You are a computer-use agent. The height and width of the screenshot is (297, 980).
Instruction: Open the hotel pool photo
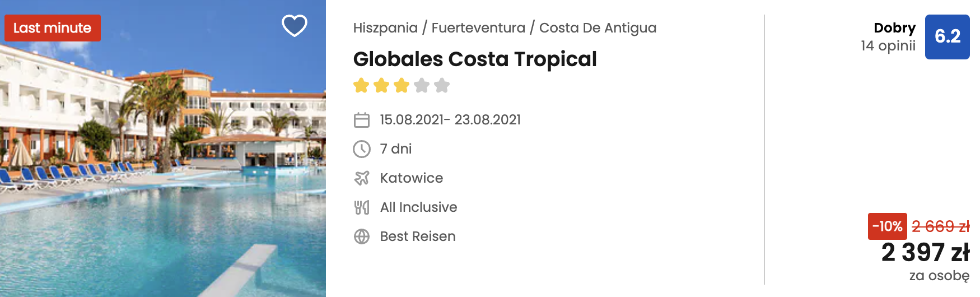point(163,148)
